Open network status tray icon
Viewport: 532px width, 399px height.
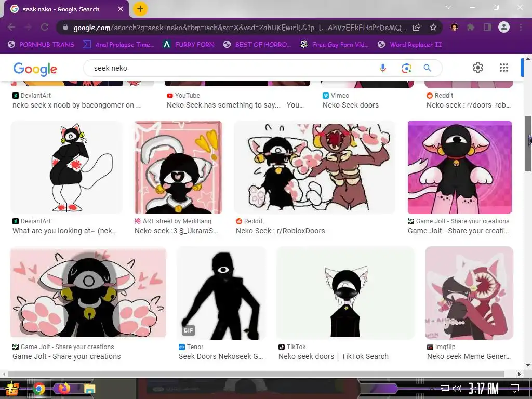(445, 389)
